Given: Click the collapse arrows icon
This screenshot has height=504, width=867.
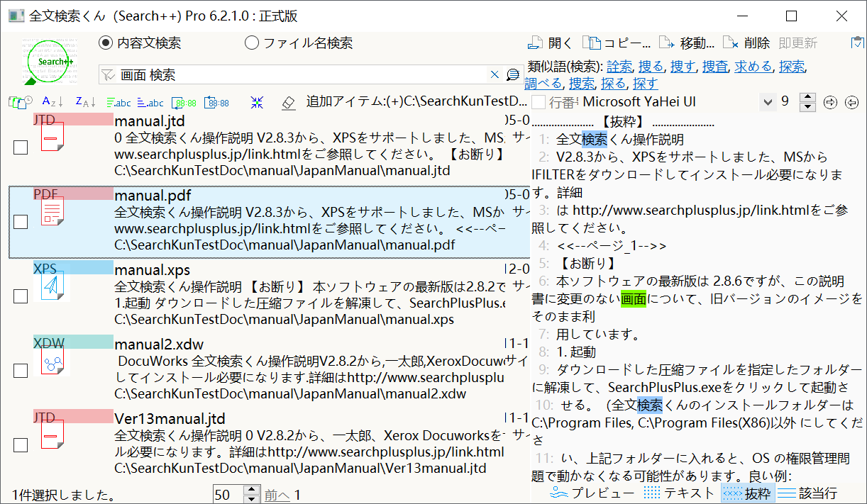Looking at the screenshot, I should click(x=257, y=102).
